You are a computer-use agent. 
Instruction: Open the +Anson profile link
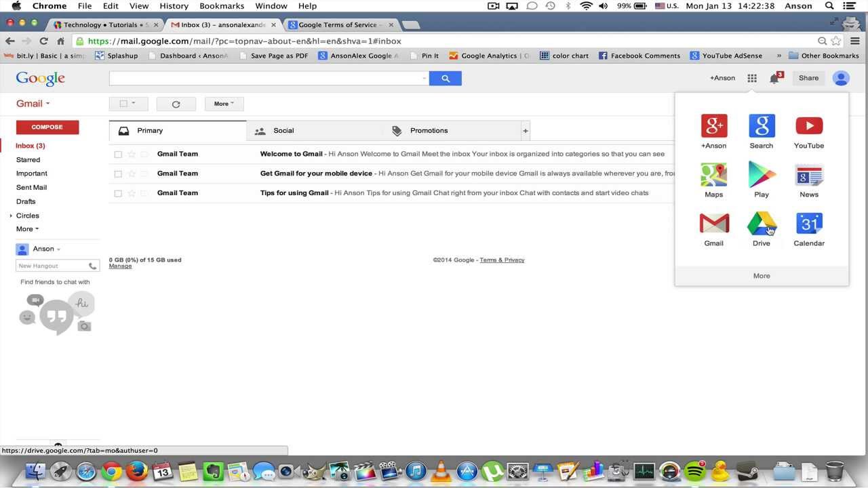(x=722, y=78)
